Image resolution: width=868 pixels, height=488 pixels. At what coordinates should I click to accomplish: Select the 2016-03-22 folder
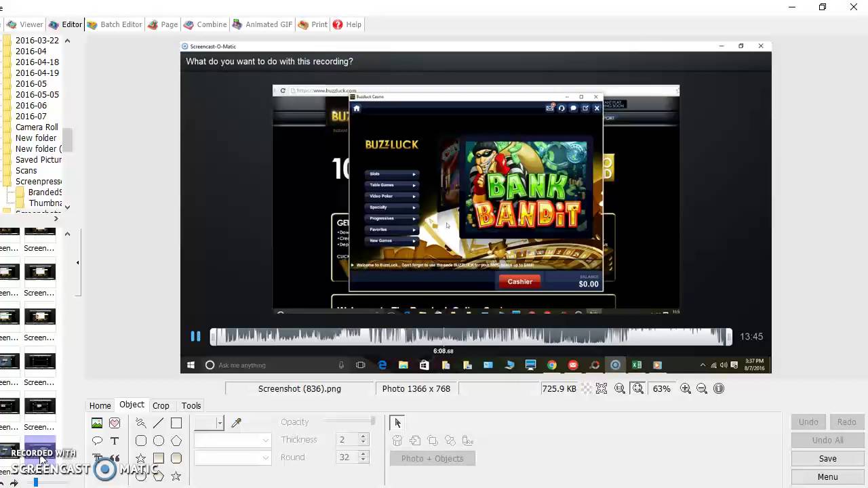[x=37, y=41]
